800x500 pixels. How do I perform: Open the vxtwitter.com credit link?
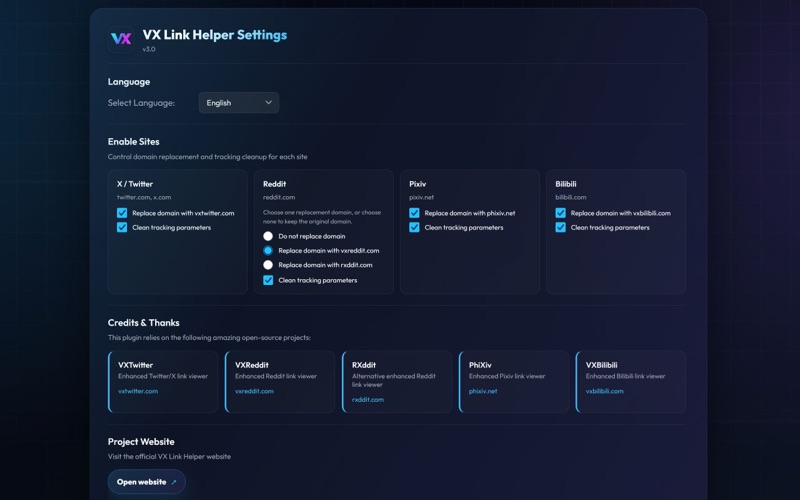click(x=138, y=391)
